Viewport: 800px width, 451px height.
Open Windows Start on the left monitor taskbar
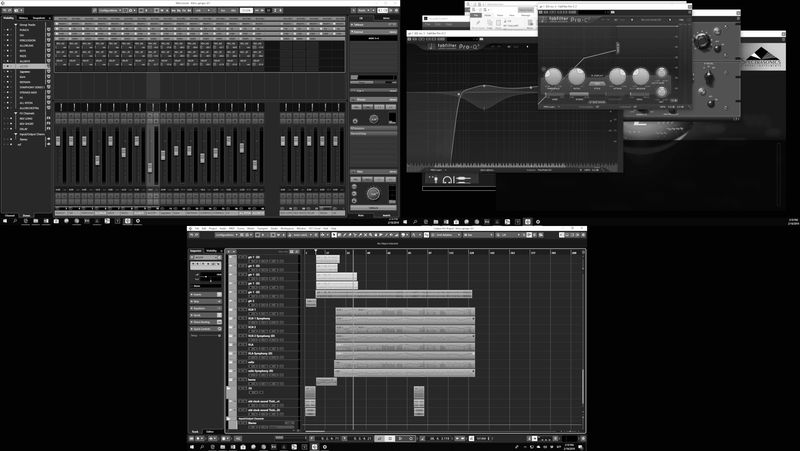[x=4, y=221]
